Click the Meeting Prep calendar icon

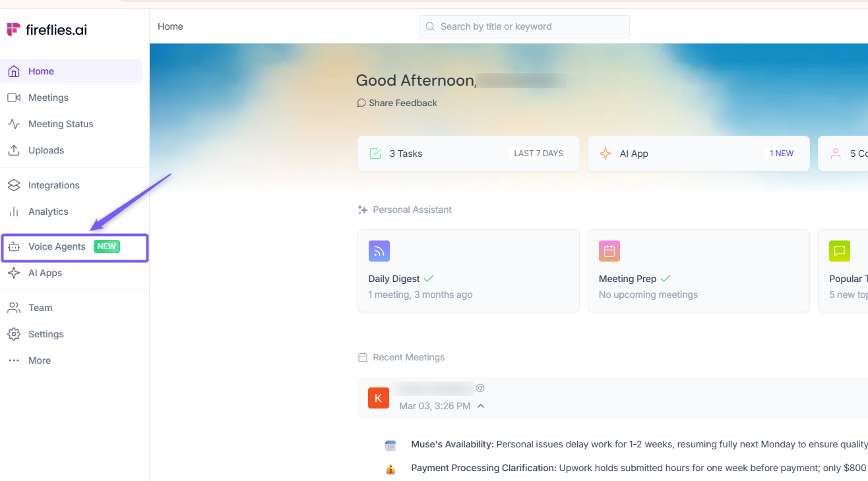coord(609,251)
